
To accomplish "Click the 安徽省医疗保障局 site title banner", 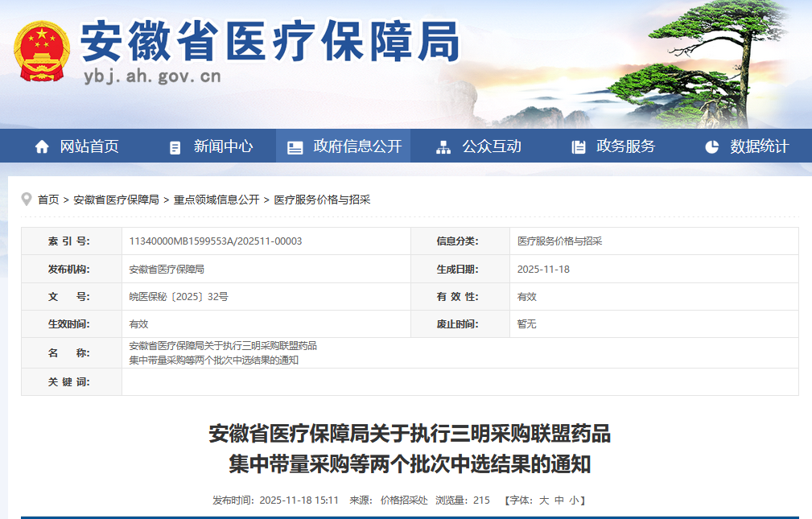I will tap(270, 40).
